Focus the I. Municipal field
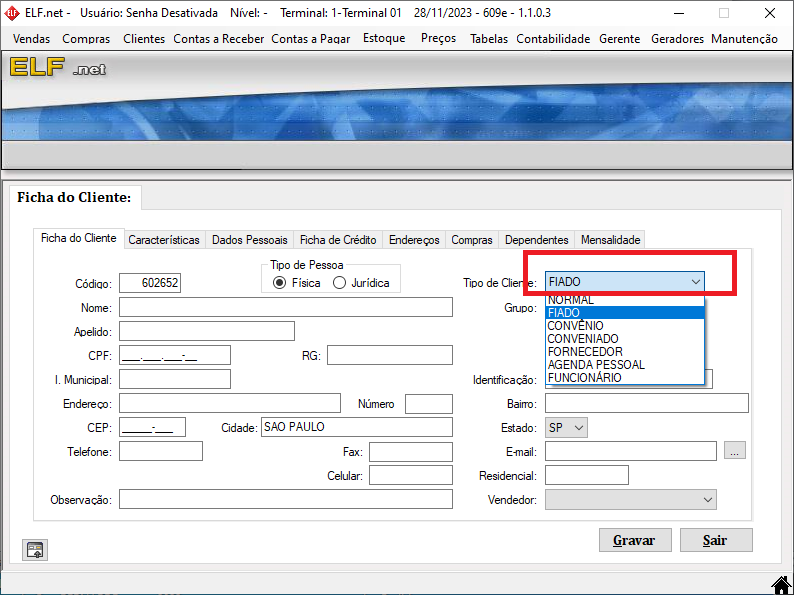794x595 pixels. 175,379
